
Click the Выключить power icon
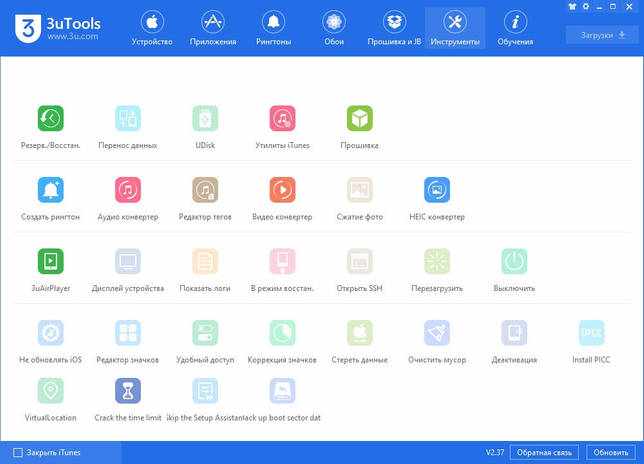514,262
